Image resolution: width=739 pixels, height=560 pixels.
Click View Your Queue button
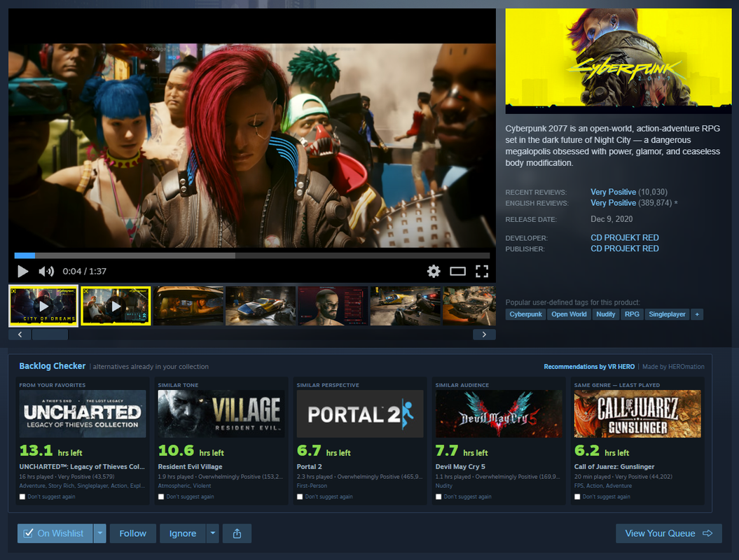click(x=669, y=533)
